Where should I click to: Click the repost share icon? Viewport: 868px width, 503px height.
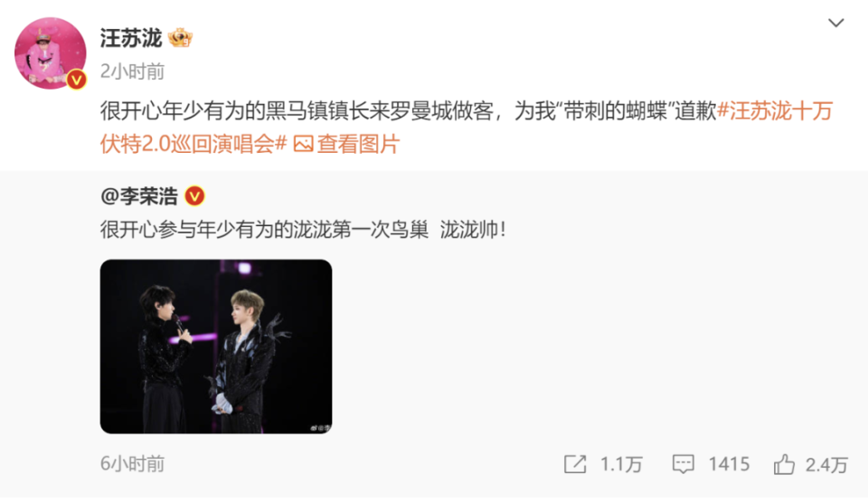point(575,464)
